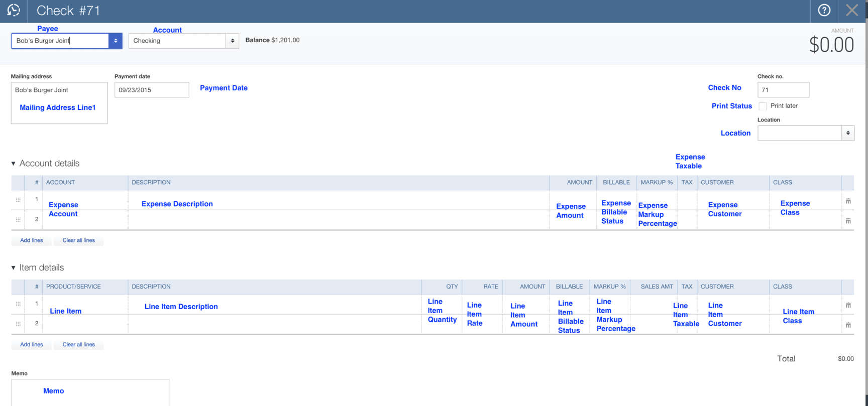
Task: Open the help question mark icon
Action: pos(824,10)
